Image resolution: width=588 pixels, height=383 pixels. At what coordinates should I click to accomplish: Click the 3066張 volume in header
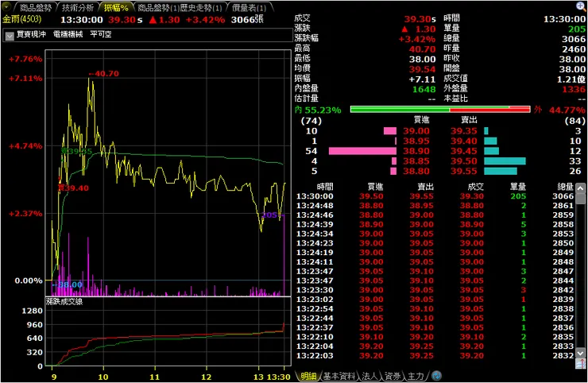click(247, 20)
